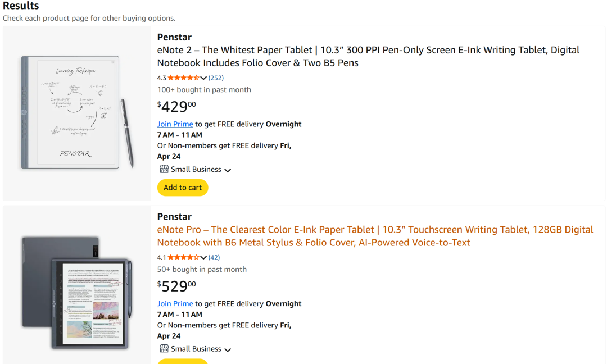Click Join Prime link for eNote 2
Viewport: 607px width, 364px height.
pos(175,124)
